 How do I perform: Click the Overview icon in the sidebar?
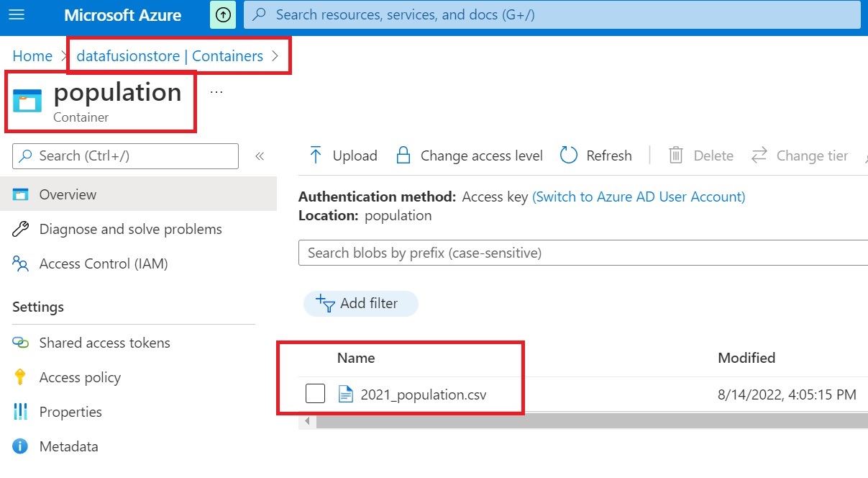point(22,194)
